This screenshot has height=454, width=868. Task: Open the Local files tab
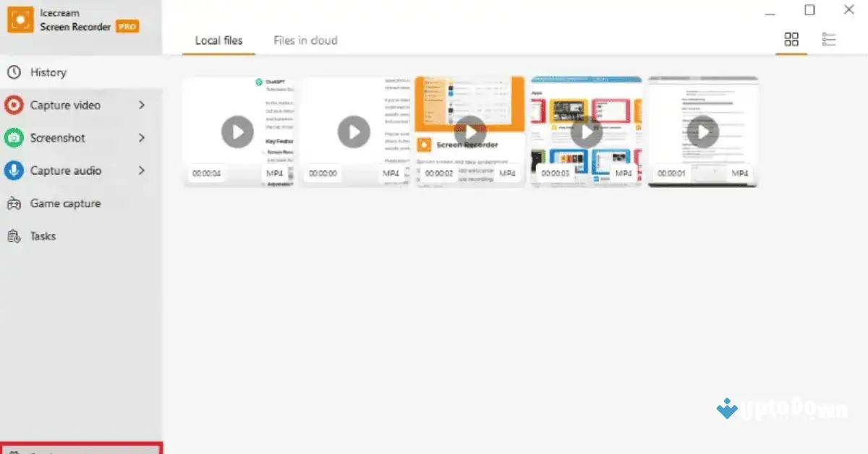click(218, 40)
